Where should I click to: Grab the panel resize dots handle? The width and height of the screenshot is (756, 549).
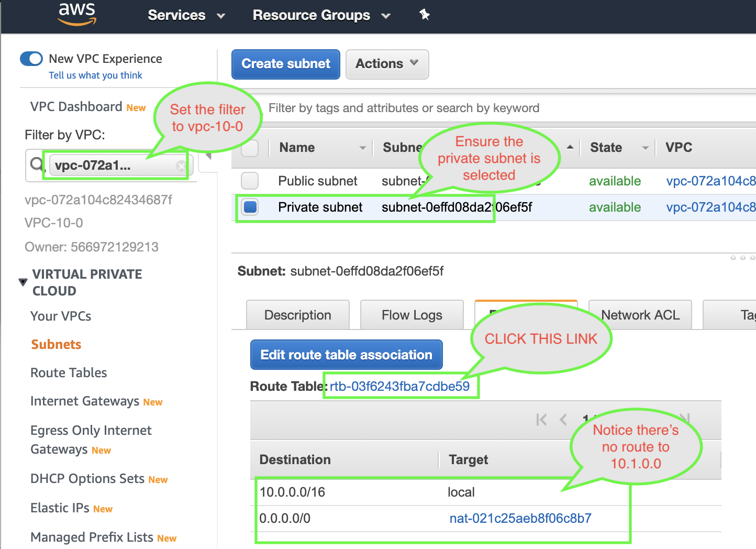742,257
